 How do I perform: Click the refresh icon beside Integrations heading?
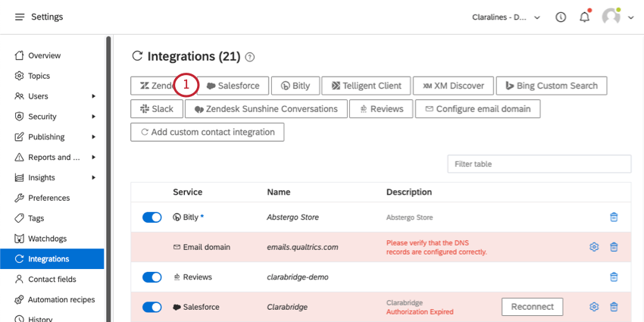(137, 56)
